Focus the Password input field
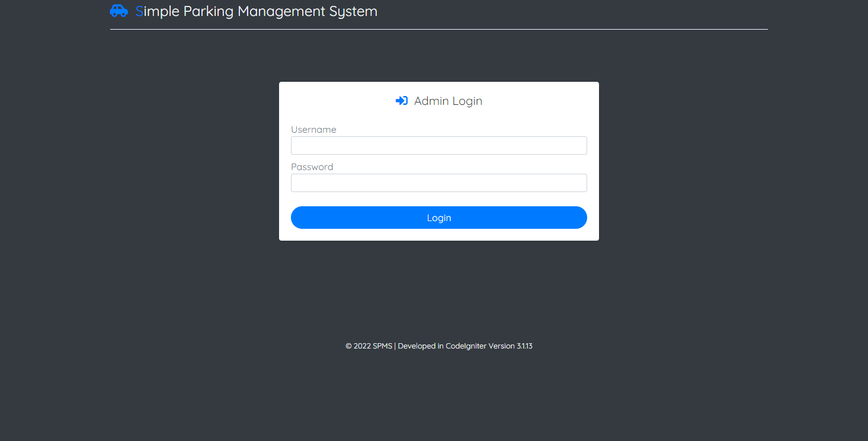 point(439,183)
